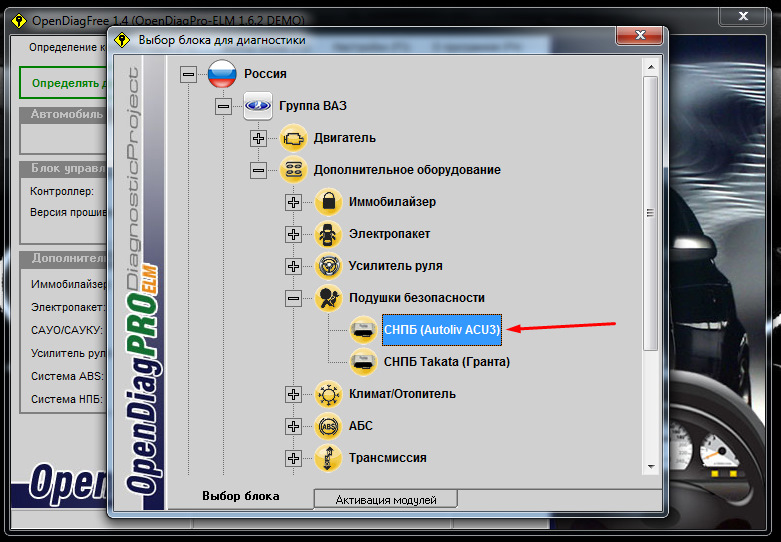
Task: Close the Выбор блока для диагностики dialog
Action: [x=640, y=35]
